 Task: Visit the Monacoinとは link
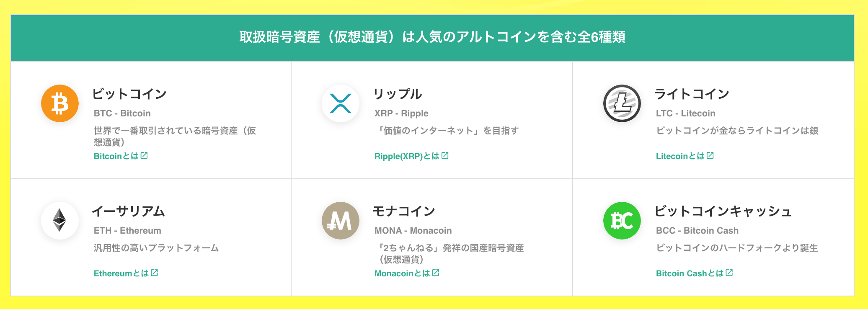(402, 273)
